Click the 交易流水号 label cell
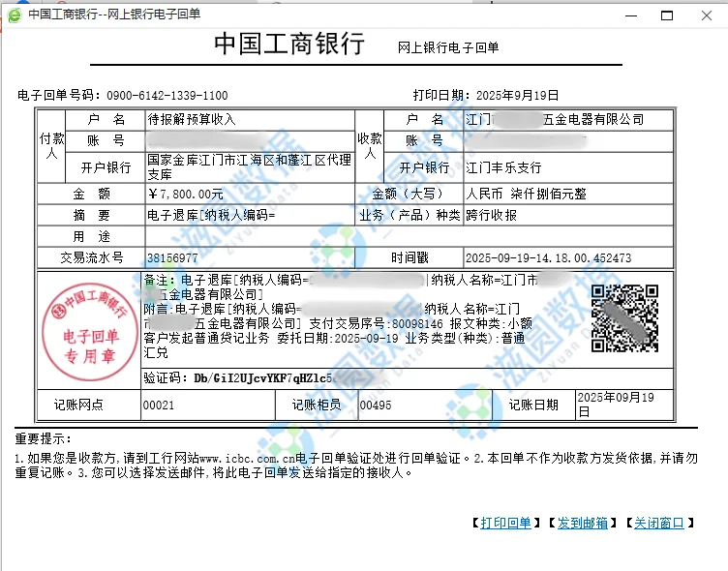Viewport: 728px width, 571px height. coord(91,257)
